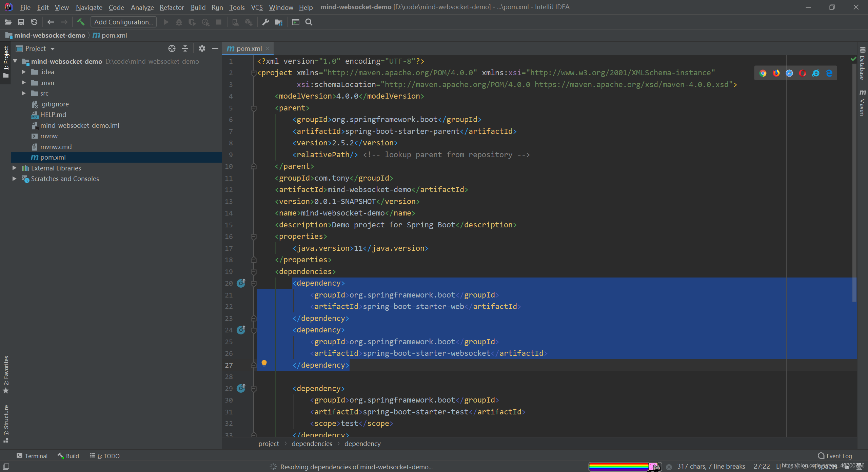The image size is (868, 472).
Task: Click the Add Configuration button
Action: click(x=123, y=22)
